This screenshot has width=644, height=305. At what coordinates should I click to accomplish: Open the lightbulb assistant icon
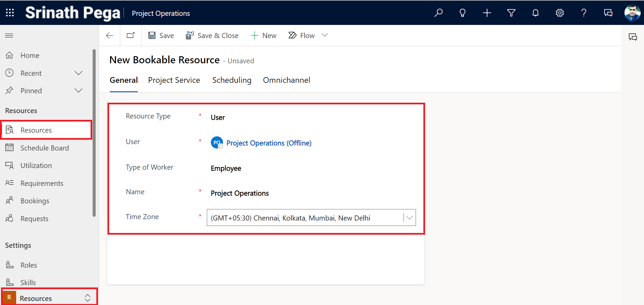(462, 13)
